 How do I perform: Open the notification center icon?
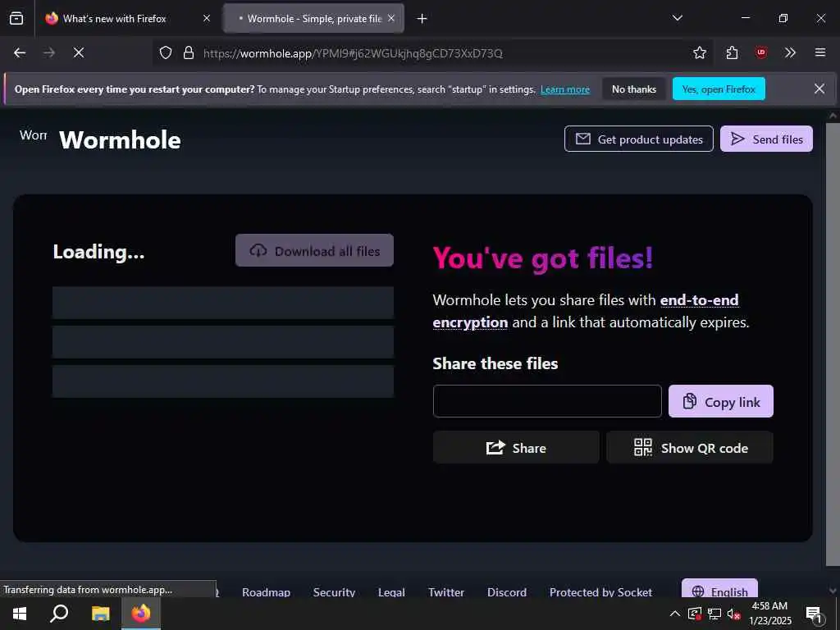click(x=815, y=614)
